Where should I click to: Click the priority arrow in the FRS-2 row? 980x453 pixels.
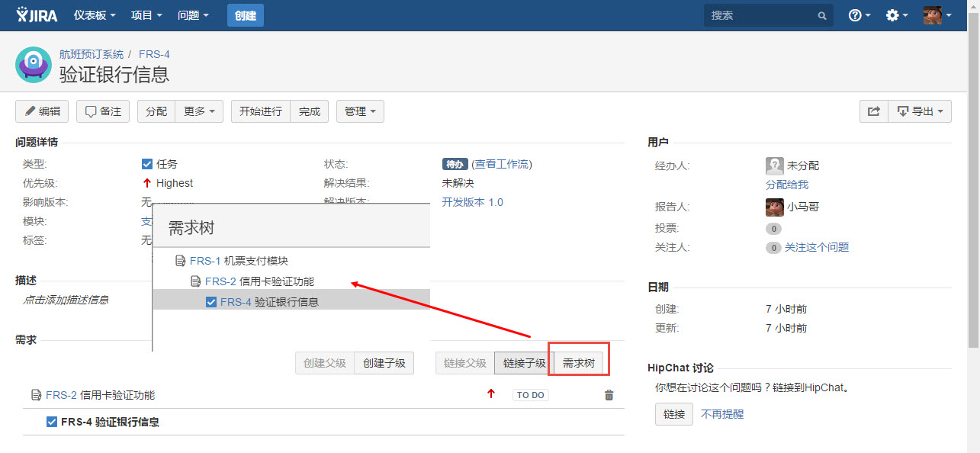(x=491, y=394)
